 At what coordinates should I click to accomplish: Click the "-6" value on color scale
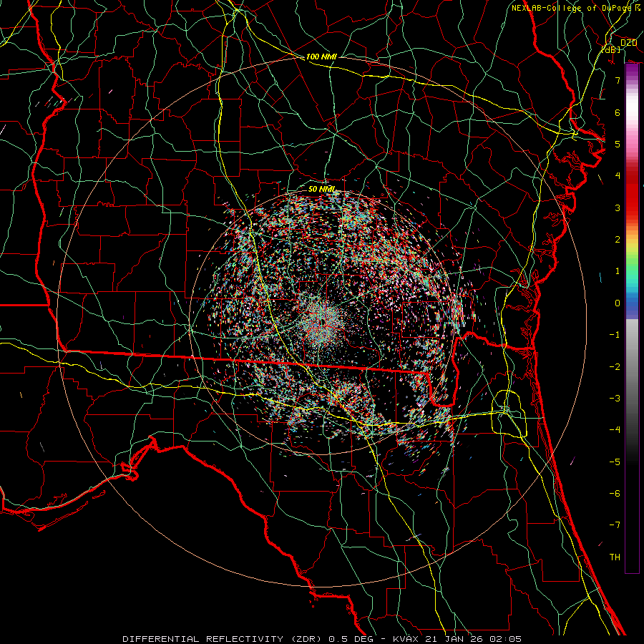tap(615, 494)
